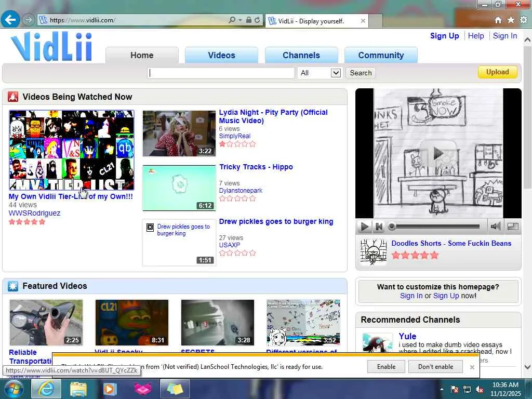
Task: Click Sign Up in customize homepage box
Action: click(446, 296)
